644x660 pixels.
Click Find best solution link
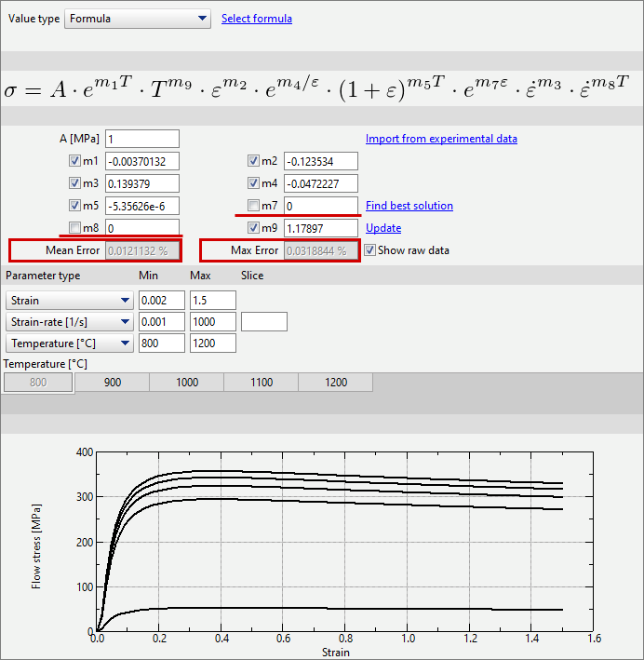point(409,206)
